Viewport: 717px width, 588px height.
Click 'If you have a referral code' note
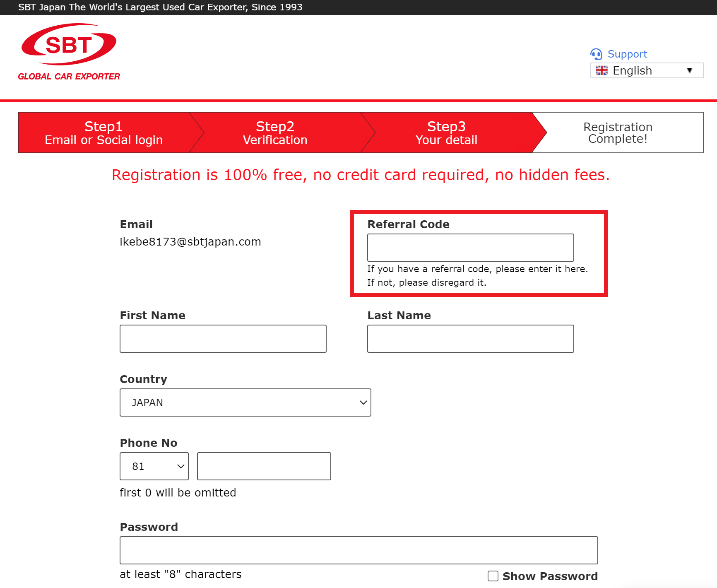(x=477, y=269)
